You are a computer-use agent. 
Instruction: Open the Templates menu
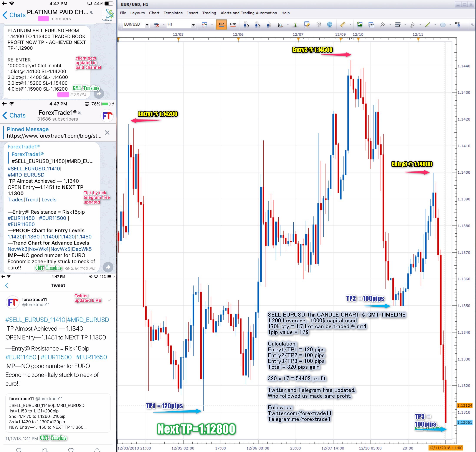(x=173, y=13)
